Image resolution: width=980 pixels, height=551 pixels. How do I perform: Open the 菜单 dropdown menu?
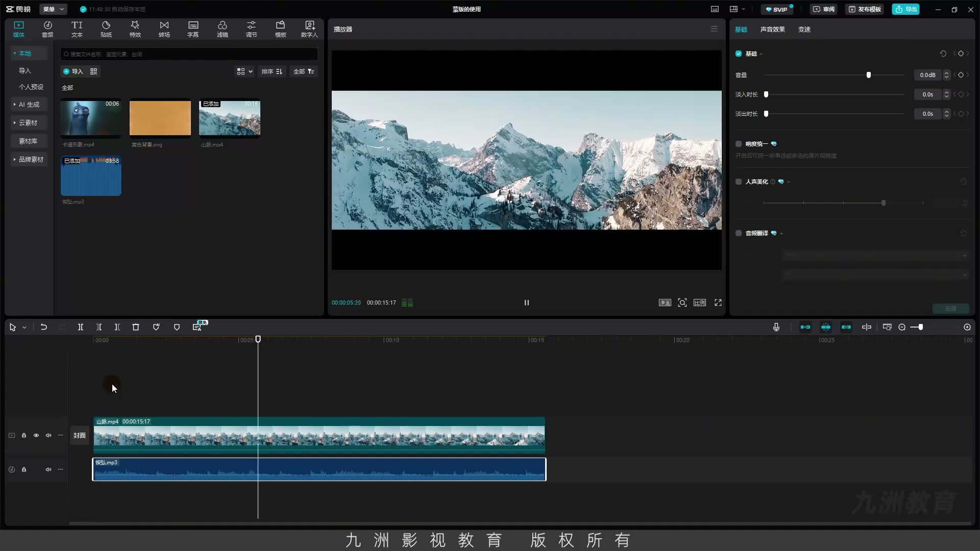54,9
